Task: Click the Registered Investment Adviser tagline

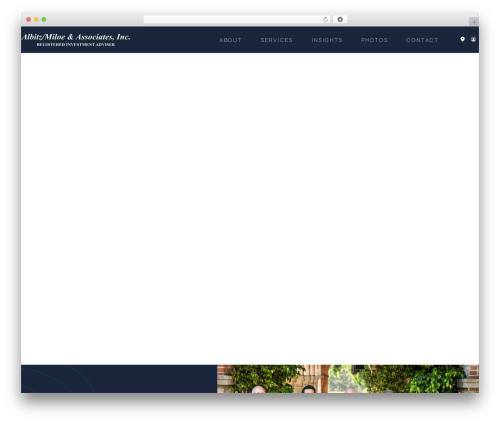Action: click(76, 44)
